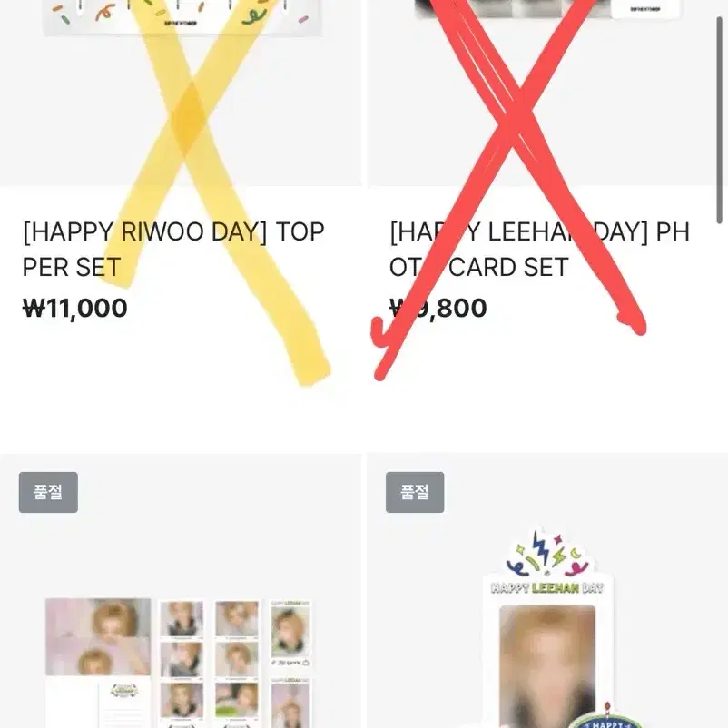The image size is (728, 728).
Task: Click the large blurred two-person photo in the set
Action: point(98,637)
